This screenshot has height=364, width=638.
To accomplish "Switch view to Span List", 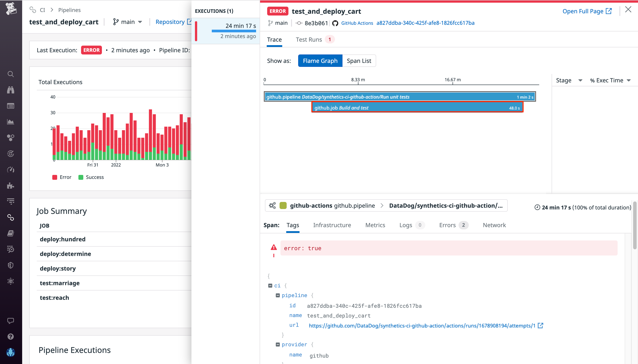I will (x=359, y=60).
